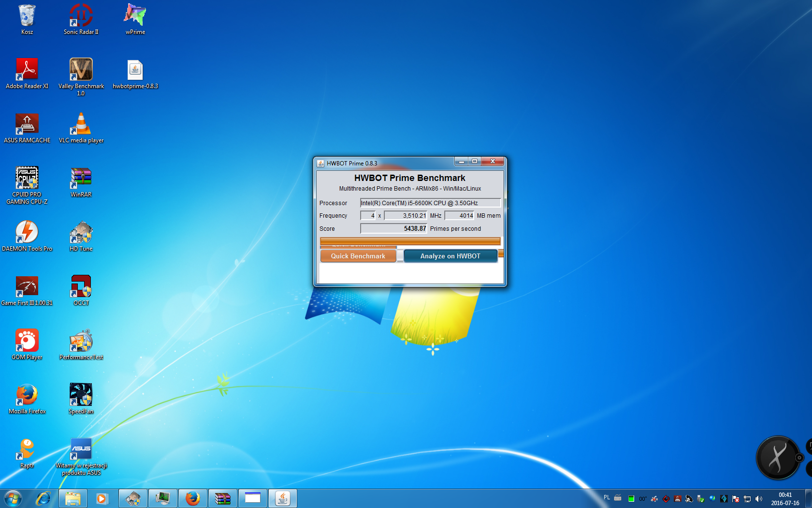812x508 pixels.
Task: Open the wPrime desktop icon
Action: [135, 19]
